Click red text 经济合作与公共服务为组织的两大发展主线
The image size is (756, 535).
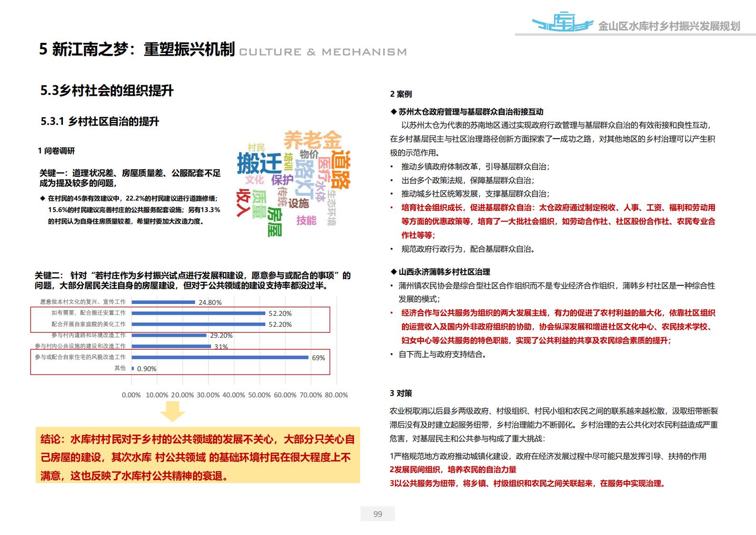[558, 327]
